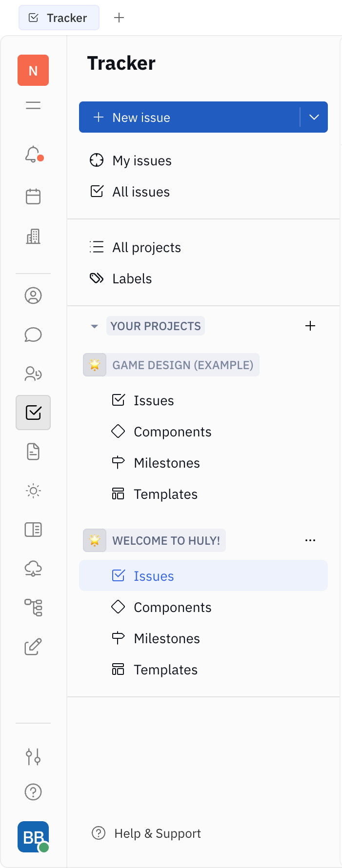Open the Chat speech bubble icon

[x=33, y=335]
